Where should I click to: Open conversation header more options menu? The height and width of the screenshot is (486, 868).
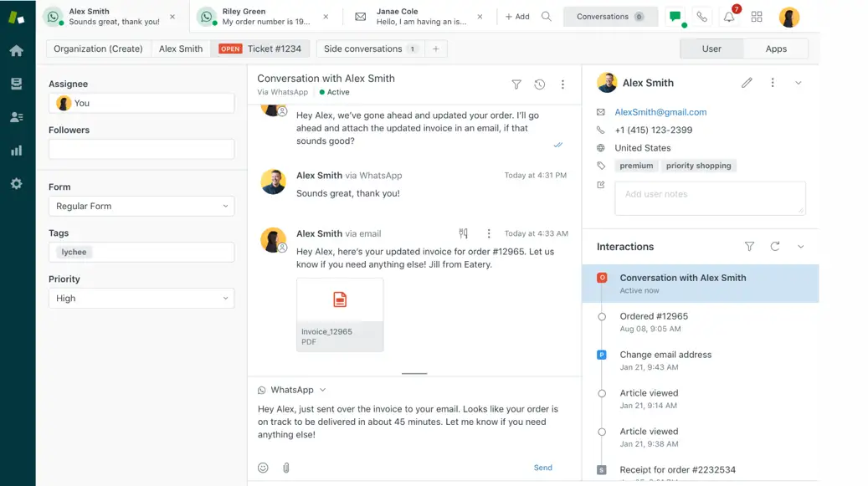point(563,84)
